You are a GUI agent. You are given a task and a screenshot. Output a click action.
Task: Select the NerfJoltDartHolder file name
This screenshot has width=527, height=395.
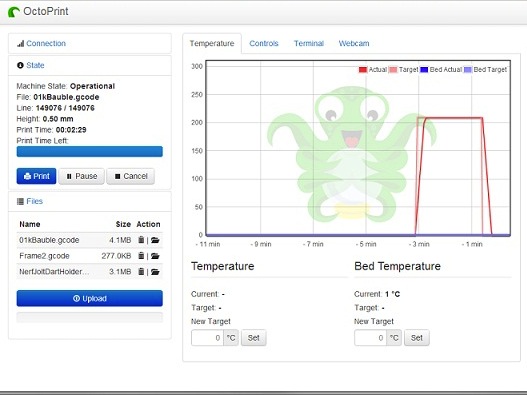pos(54,272)
